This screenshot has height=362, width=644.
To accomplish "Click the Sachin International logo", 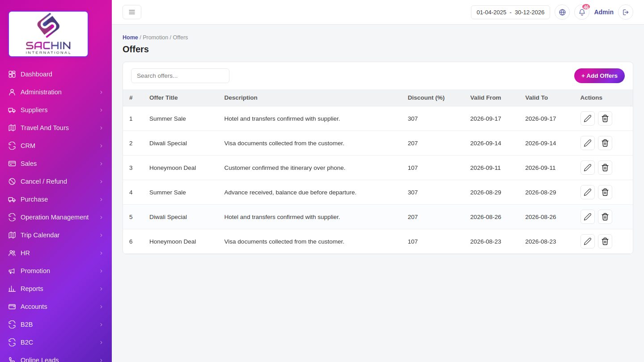I will 48,34.
